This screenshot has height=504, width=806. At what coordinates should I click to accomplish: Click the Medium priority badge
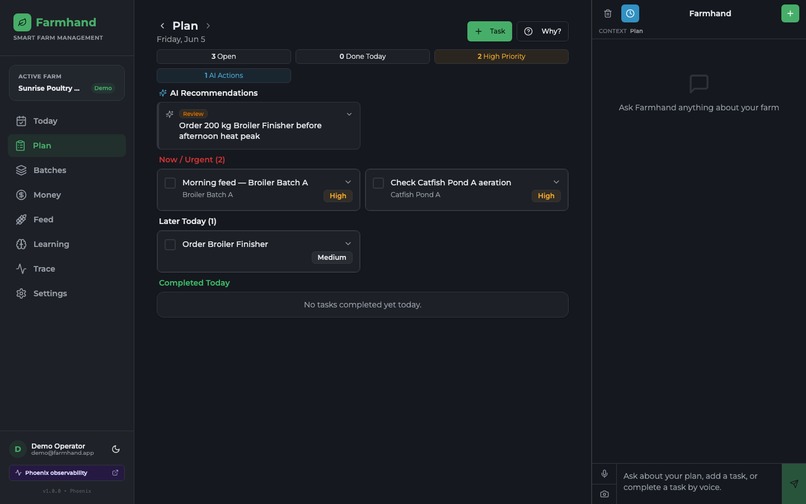pos(332,258)
